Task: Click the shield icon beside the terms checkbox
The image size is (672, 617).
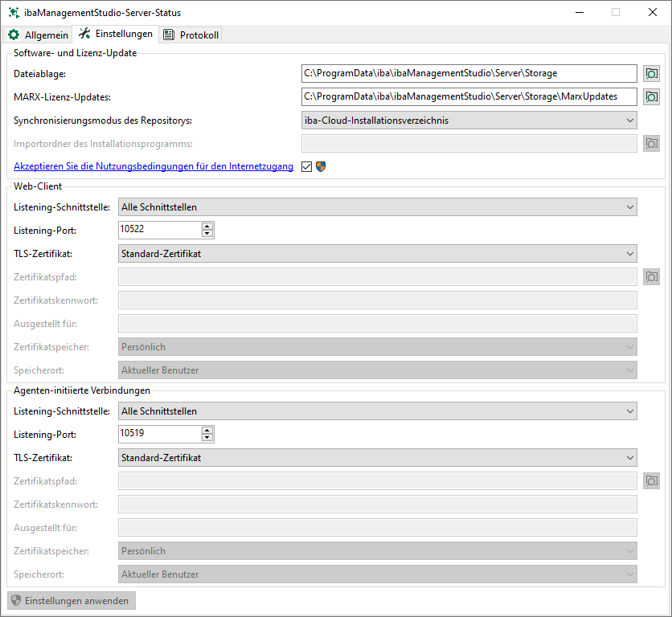Action: pyautogui.click(x=321, y=167)
